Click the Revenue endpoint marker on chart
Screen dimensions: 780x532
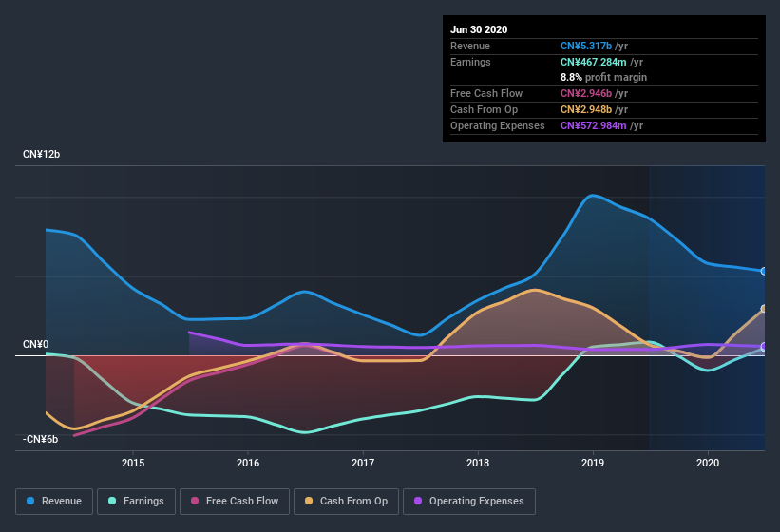pos(764,272)
